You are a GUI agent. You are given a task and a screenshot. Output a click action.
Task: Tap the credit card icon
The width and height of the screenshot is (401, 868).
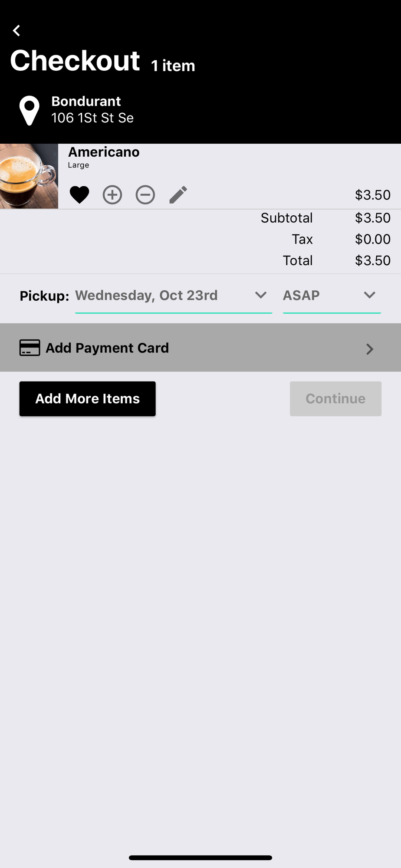[30, 348]
